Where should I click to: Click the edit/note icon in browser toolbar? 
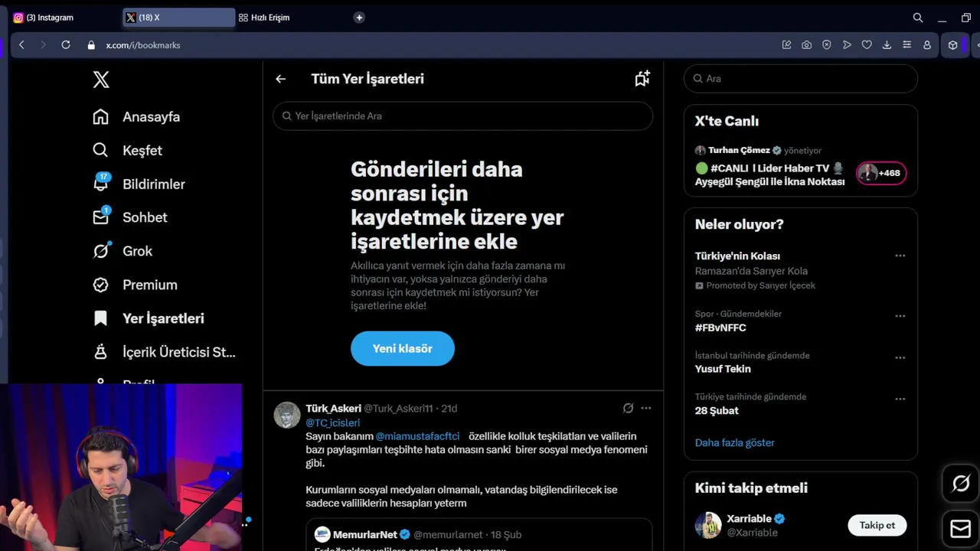[786, 45]
